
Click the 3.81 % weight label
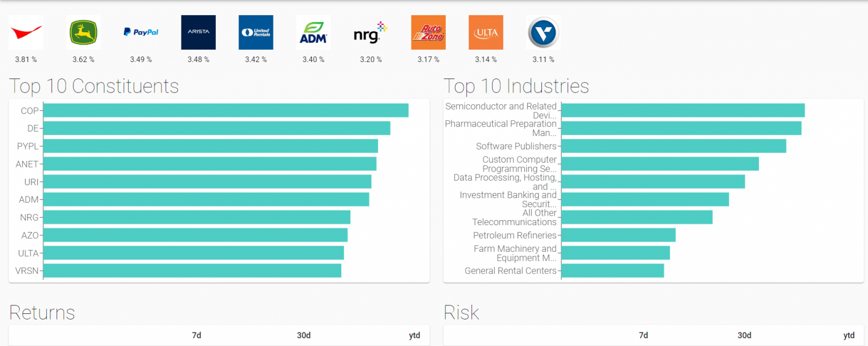click(x=25, y=59)
